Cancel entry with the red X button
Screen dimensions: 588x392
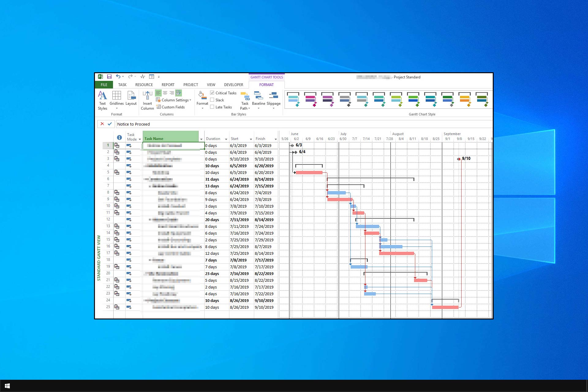[x=102, y=124]
